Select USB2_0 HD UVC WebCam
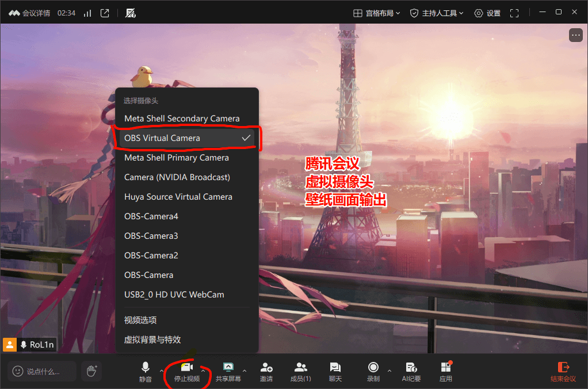The image size is (588, 389). pos(187,295)
